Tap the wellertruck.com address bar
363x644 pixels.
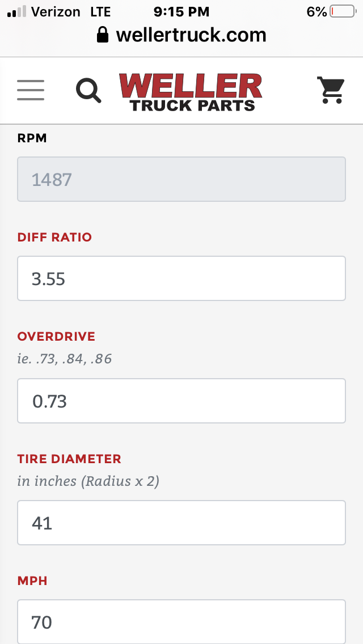pos(181,35)
